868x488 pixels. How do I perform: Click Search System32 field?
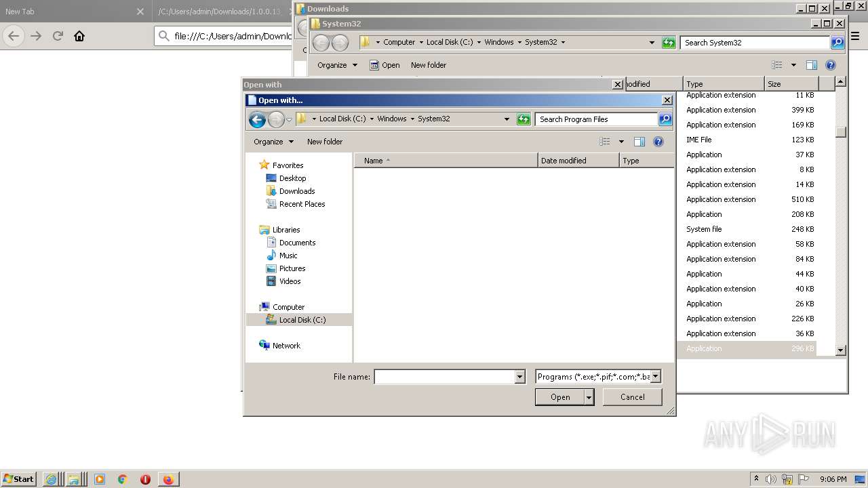click(755, 43)
